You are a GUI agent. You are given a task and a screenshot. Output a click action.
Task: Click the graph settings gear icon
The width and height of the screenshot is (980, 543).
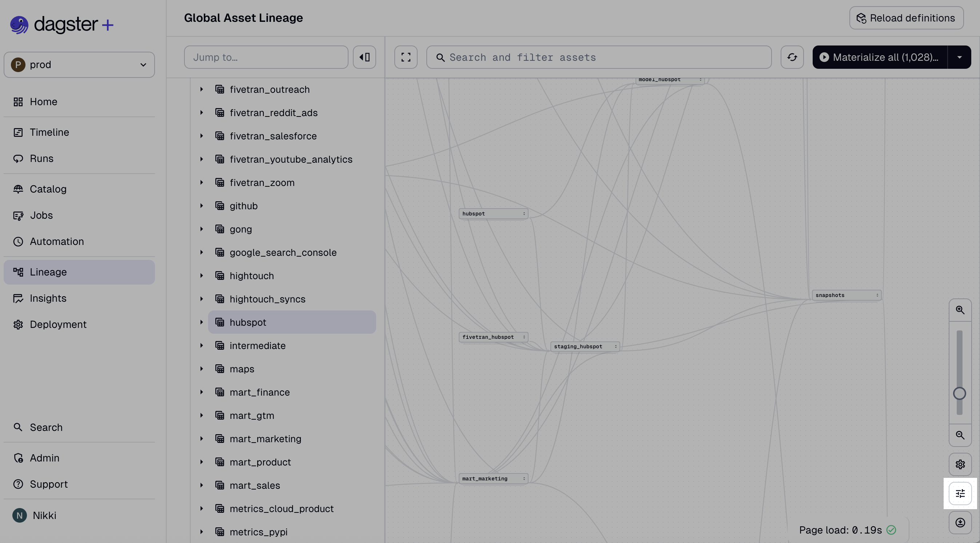point(960,464)
